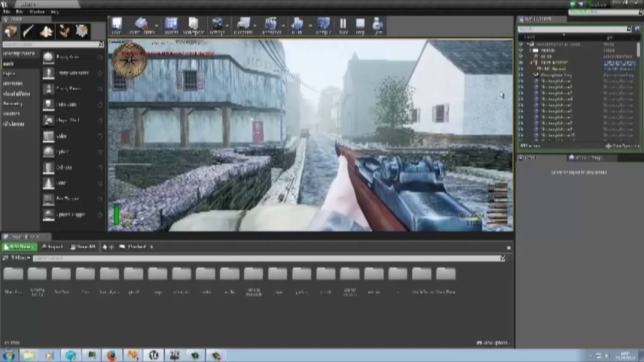The image size is (644, 362).
Task: Select the Point Light placement item
Action: [x=73, y=105]
